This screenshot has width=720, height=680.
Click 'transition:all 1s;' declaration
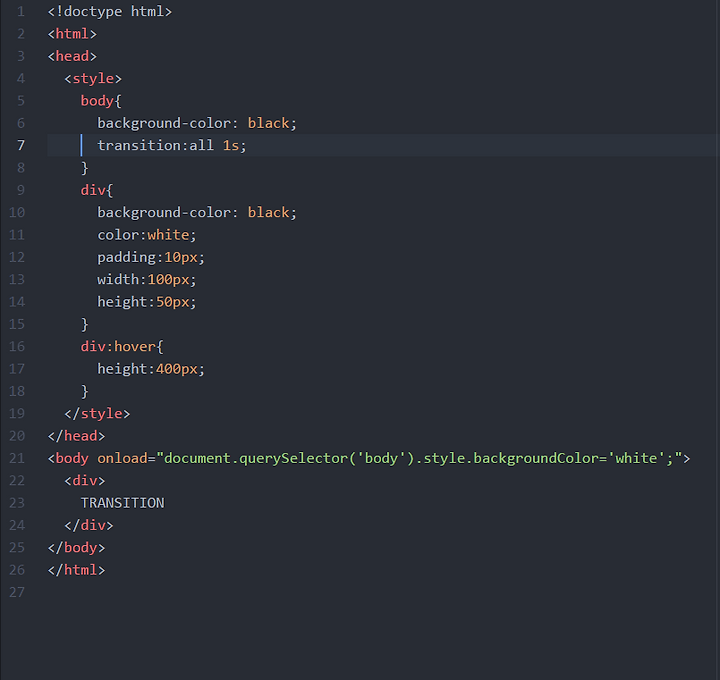(172, 146)
